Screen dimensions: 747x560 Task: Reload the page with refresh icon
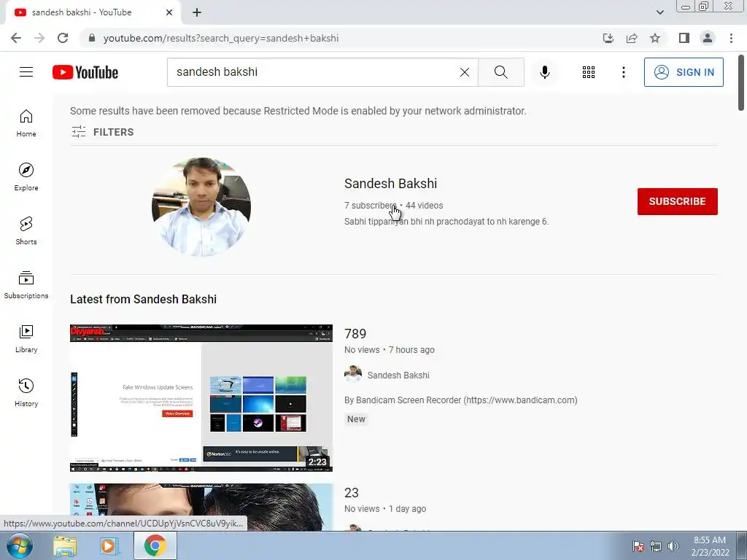coord(63,38)
